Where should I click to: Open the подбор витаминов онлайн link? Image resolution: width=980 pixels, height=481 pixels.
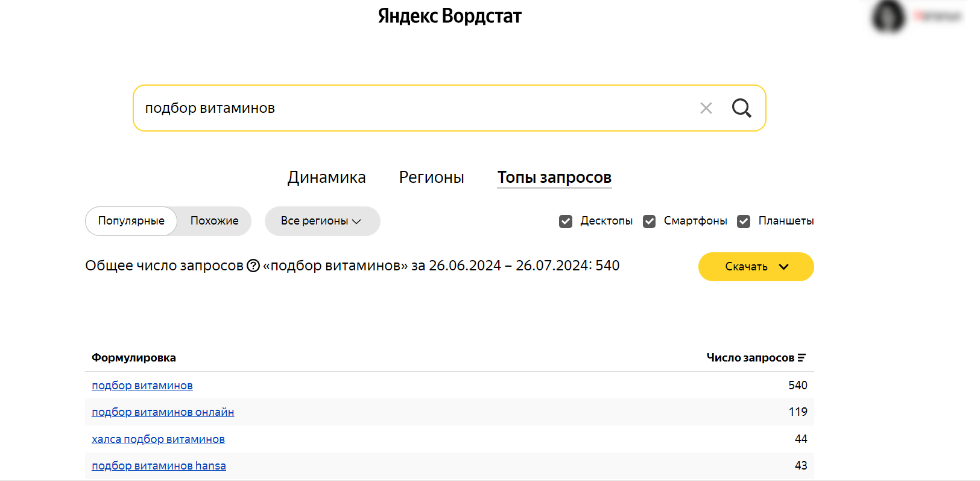pos(163,412)
